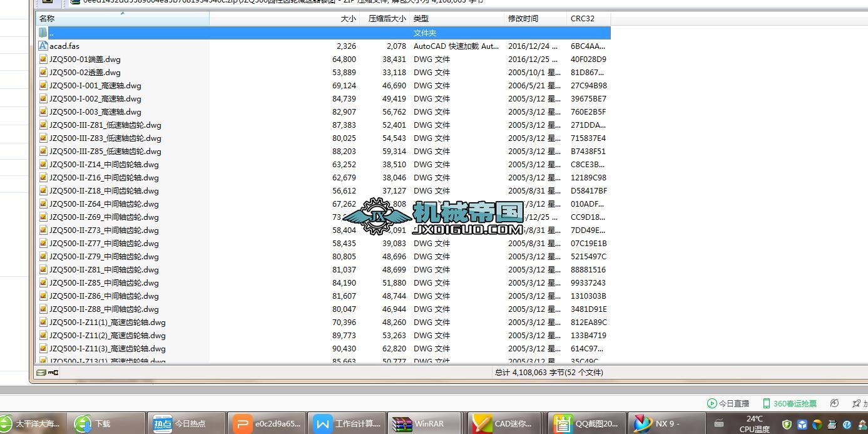Image resolution: width=868 pixels, height=434 pixels.
Task: Click the JZQ500-II-Z88_中间轴齿轮.dwg file icon
Action: coord(43,309)
